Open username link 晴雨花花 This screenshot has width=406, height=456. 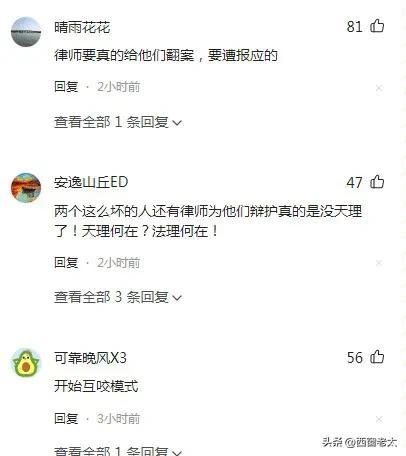tap(82, 27)
